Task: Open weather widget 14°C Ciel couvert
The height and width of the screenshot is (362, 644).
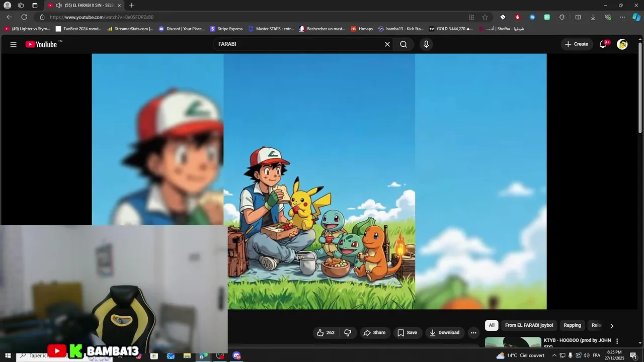Action: 520,355
